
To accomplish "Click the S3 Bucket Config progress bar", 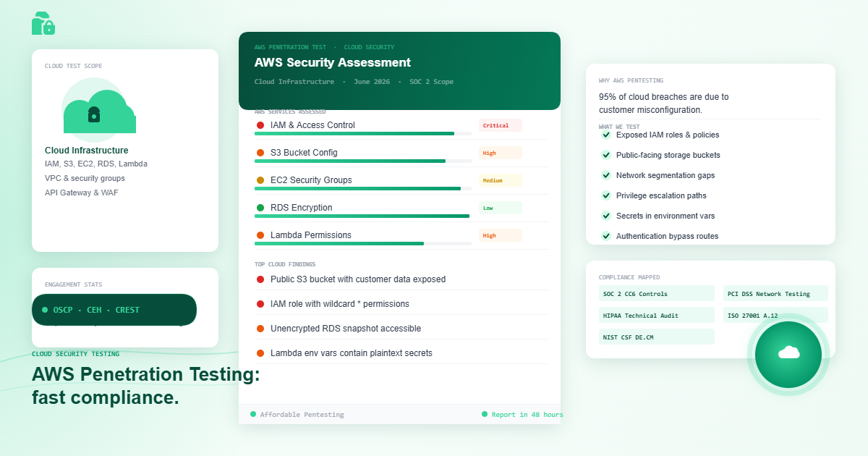I will (363, 161).
